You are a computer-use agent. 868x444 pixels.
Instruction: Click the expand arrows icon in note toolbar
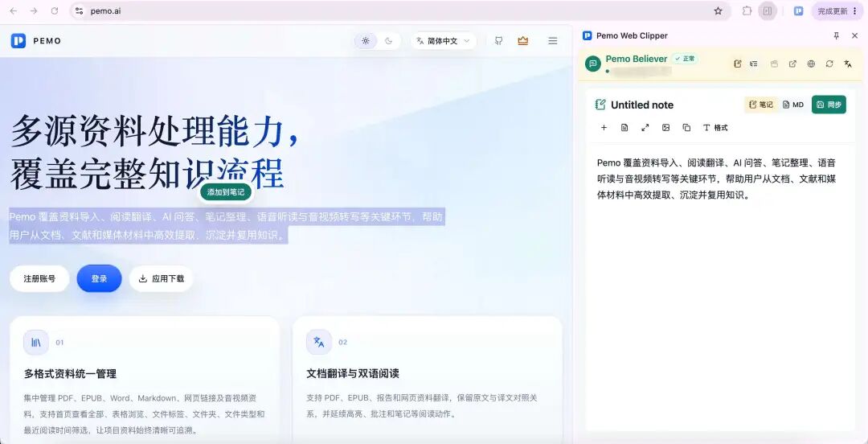pos(645,128)
